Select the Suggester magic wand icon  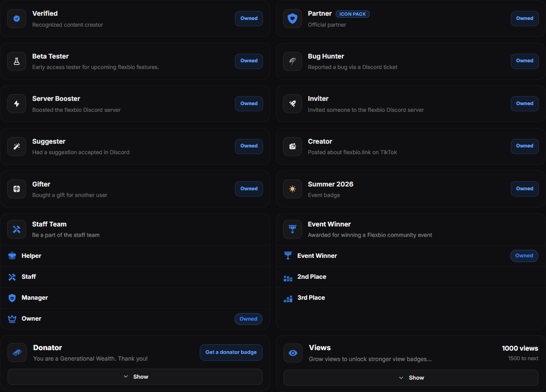point(17,147)
